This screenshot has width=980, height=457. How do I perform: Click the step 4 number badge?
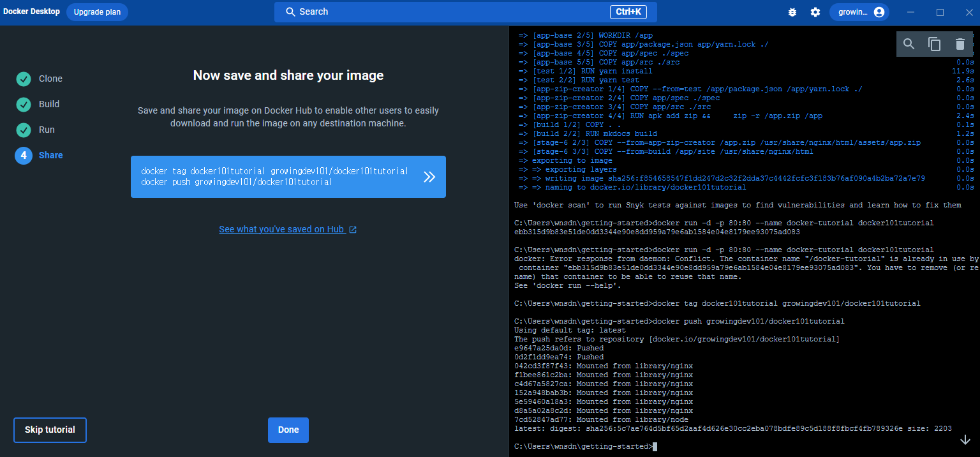(x=24, y=156)
